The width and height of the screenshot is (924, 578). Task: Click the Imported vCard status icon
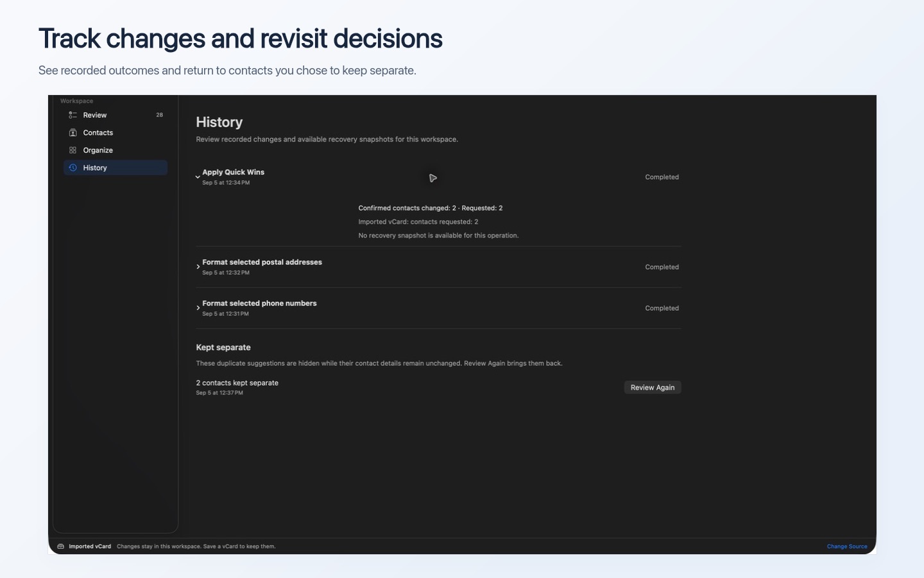click(60, 547)
